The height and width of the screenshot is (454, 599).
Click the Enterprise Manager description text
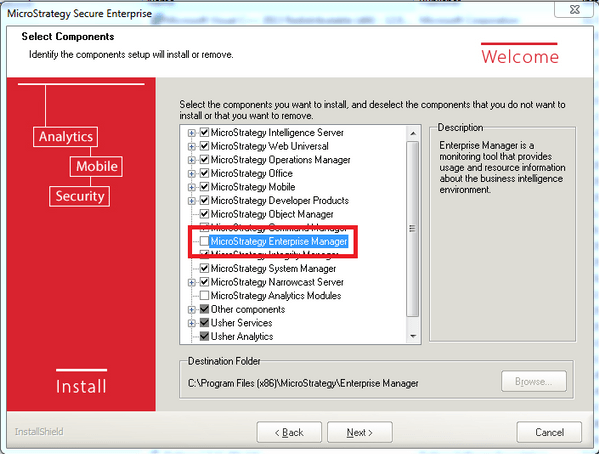pyautogui.click(x=502, y=167)
